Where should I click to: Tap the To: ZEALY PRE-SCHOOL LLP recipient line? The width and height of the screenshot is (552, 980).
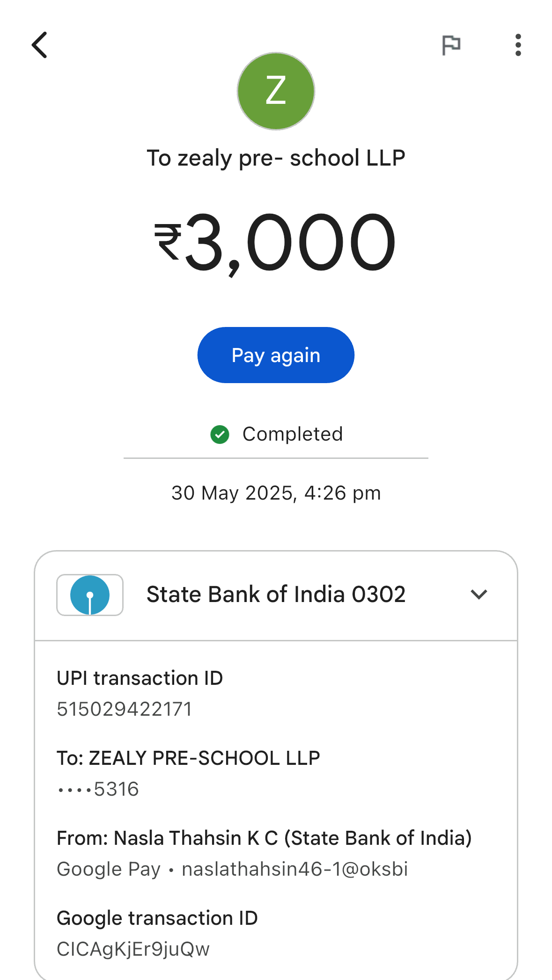[188, 758]
